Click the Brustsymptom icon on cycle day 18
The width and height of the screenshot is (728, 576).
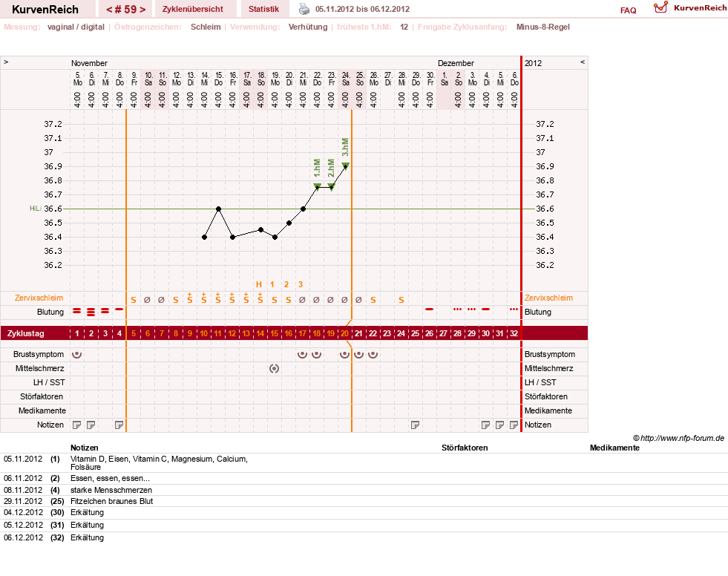pyautogui.click(x=316, y=354)
